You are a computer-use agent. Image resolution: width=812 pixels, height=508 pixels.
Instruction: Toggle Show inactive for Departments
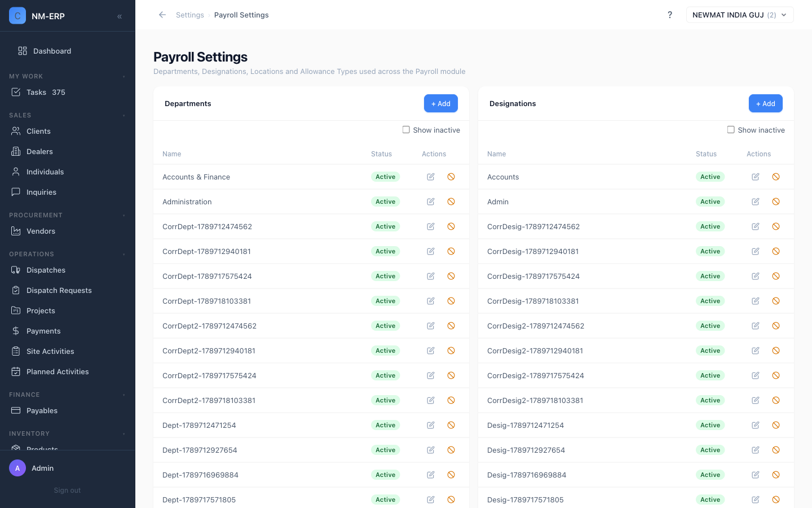tap(406, 130)
